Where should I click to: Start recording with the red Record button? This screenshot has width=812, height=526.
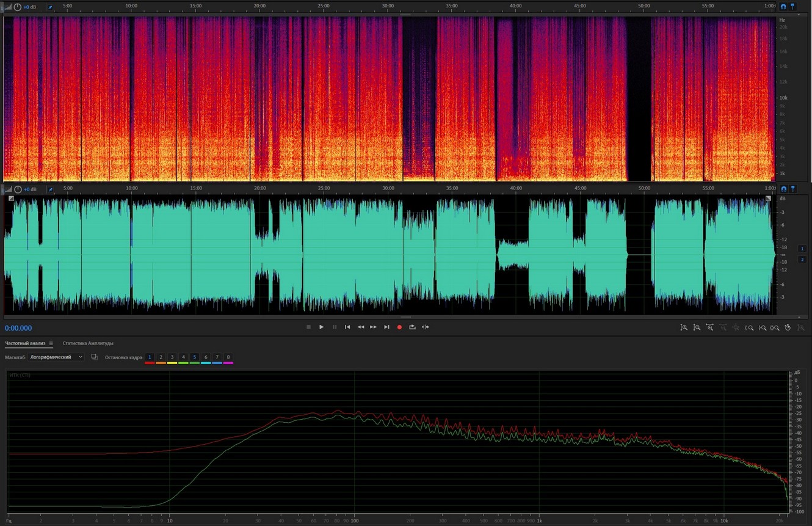400,327
